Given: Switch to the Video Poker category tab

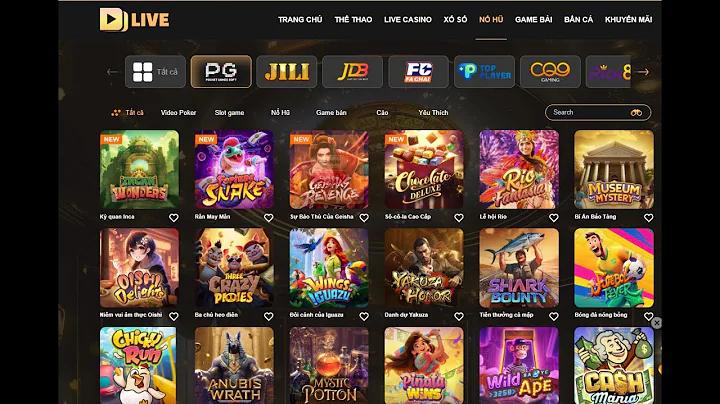Looking at the screenshot, I should coord(178,112).
